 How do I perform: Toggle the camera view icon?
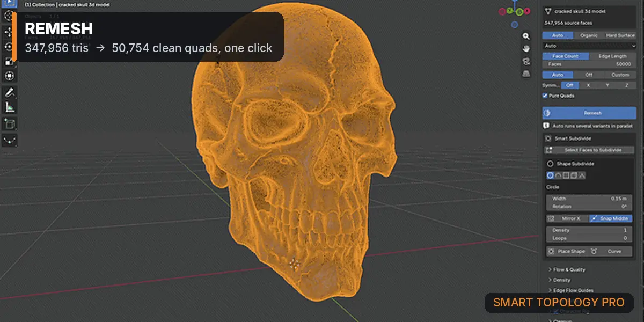pyautogui.click(x=526, y=61)
